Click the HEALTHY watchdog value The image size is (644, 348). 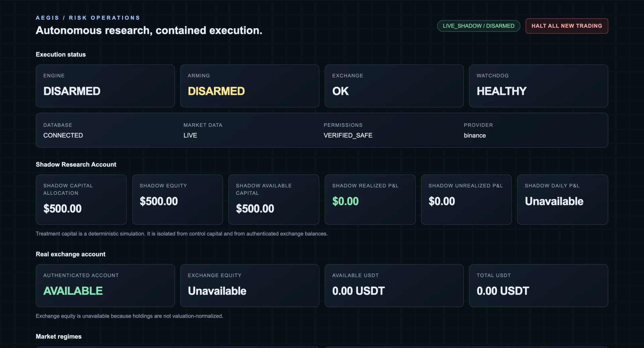[x=501, y=91]
